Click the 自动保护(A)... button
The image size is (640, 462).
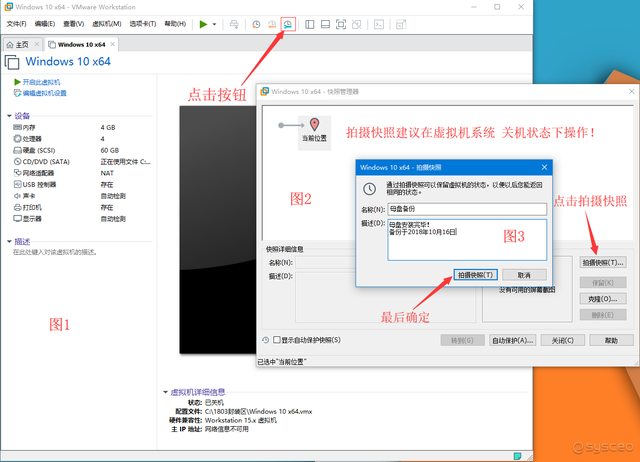coord(513,340)
